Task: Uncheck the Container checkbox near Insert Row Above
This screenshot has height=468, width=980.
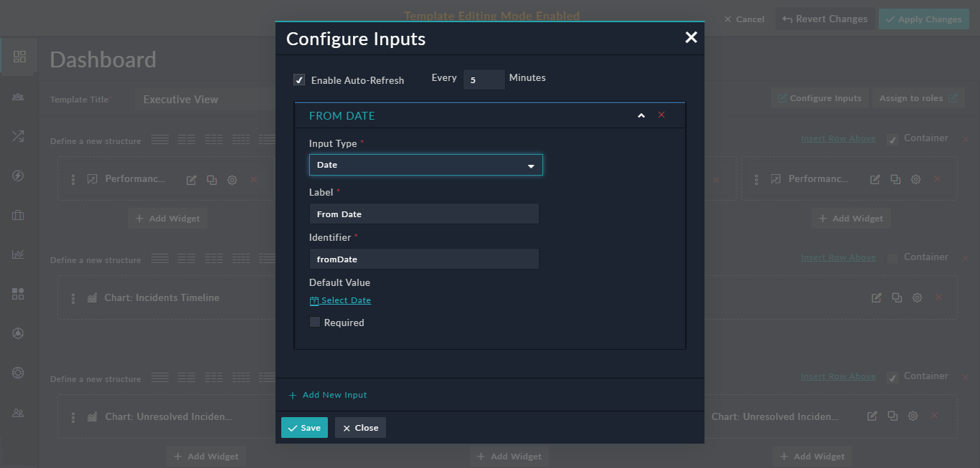Action: (x=892, y=138)
